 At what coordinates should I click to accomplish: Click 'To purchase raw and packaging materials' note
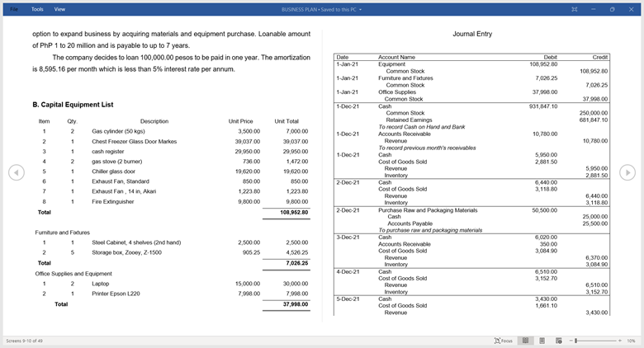tap(430, 230)
